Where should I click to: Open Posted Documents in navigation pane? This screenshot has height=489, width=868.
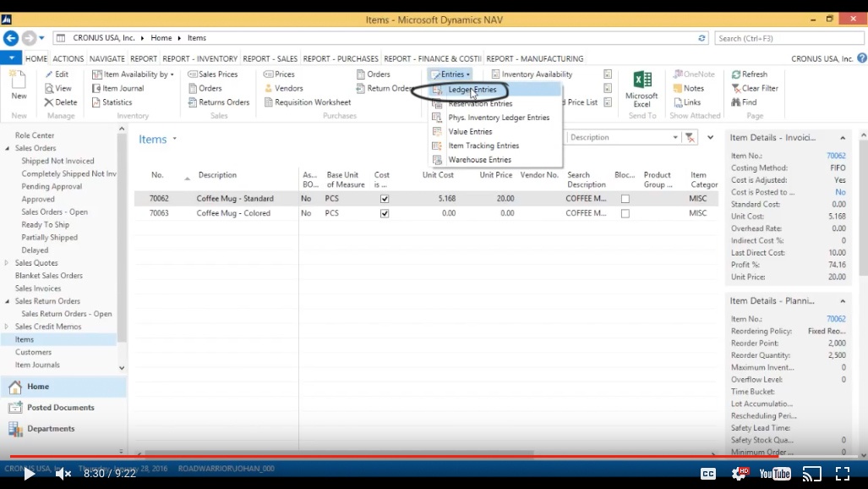[x=60, y=408]
